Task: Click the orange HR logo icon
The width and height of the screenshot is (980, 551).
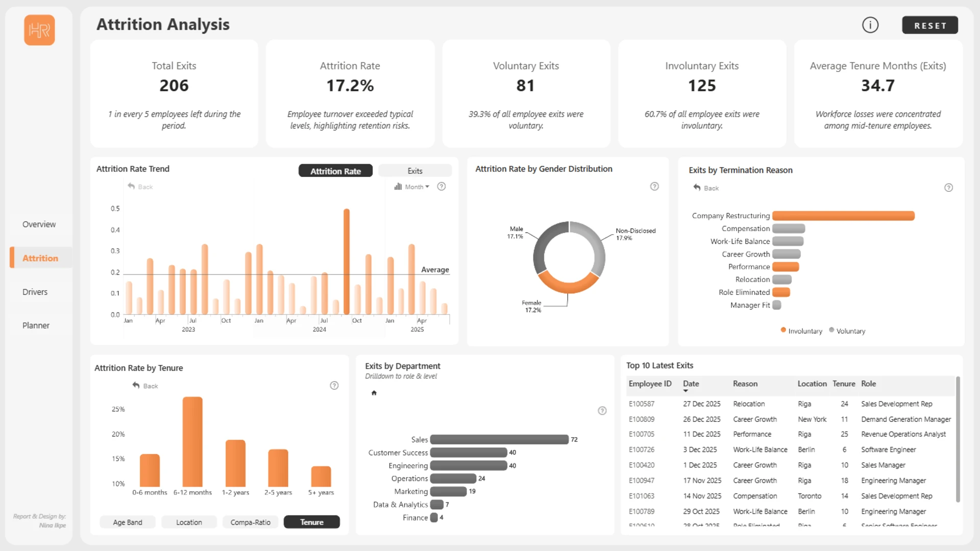Action: 39,30
